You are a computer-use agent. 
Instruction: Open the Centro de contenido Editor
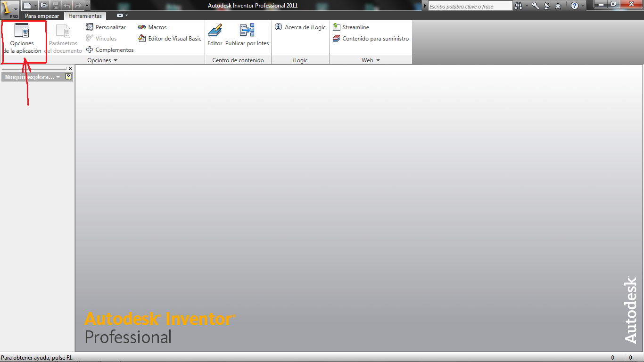[x=215, y=35]
